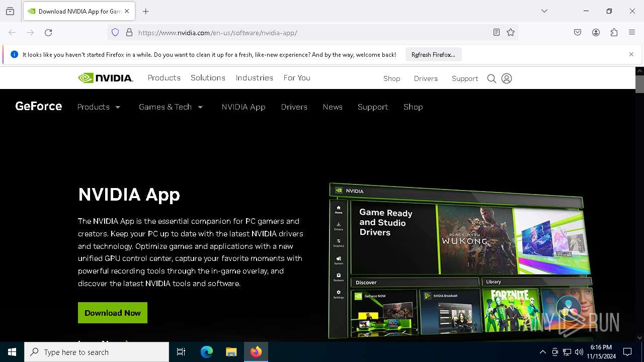Viewport: 644px width, 362px height.
Task: Open File Explorer from taskbar
Action: click(x=231, y=352)
